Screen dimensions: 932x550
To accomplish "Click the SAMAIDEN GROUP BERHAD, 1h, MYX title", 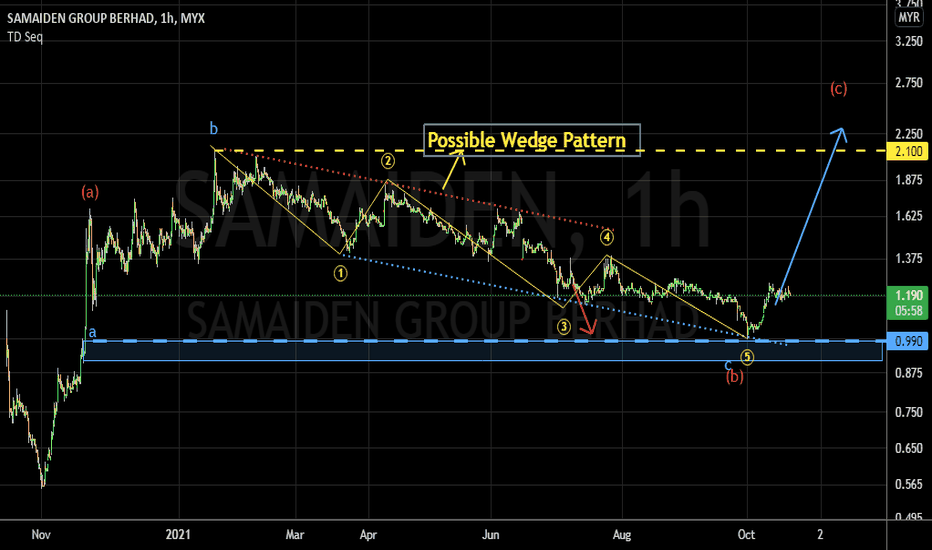I will (x=106, y=18).
